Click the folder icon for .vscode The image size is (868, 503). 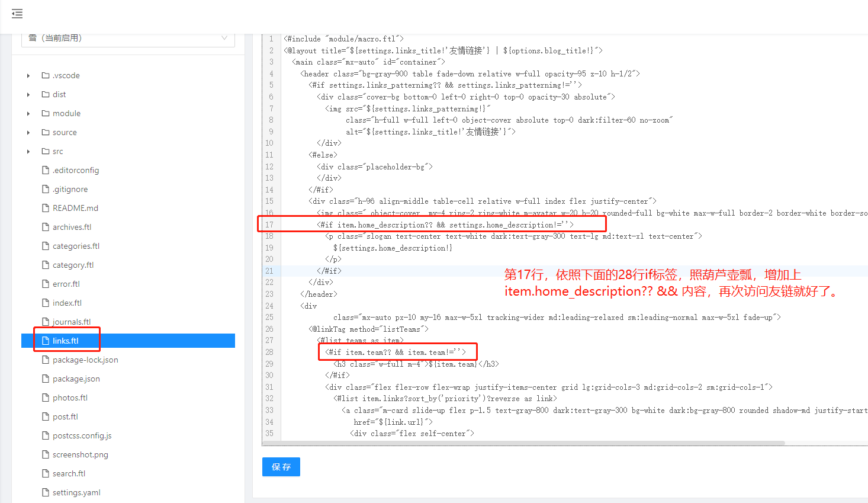tap(46, 75)
